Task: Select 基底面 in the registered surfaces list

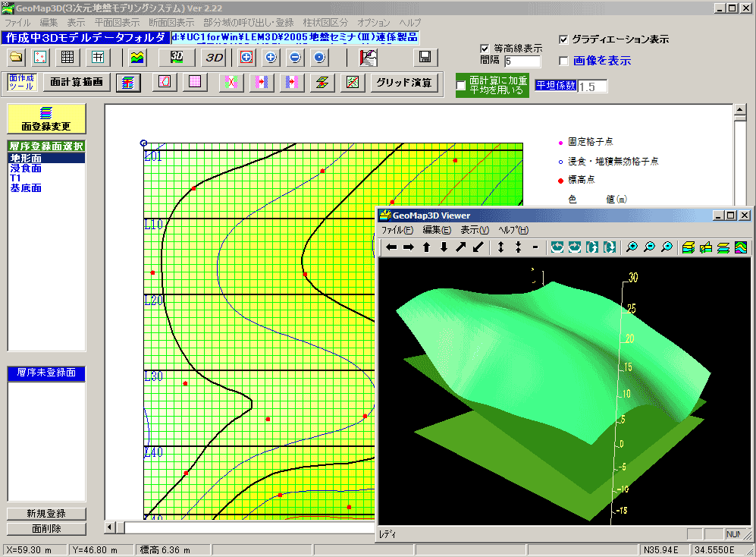Action: (46, 188)
